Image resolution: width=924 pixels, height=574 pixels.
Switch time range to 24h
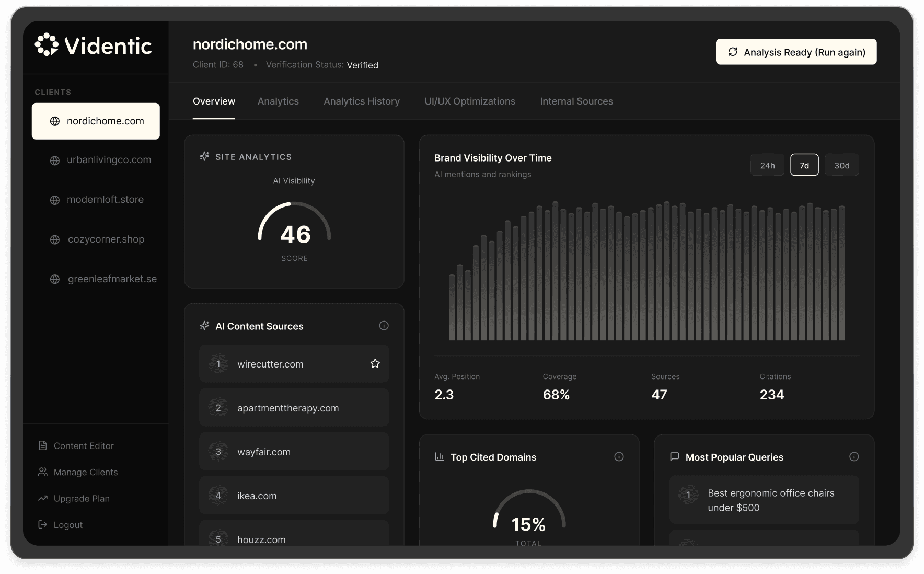(767, 165)
